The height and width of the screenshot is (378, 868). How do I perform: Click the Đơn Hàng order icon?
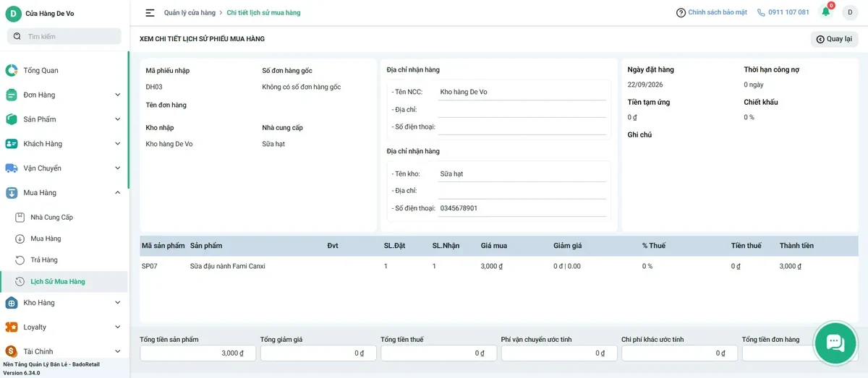pyautogui.click(x=12, y=95)
